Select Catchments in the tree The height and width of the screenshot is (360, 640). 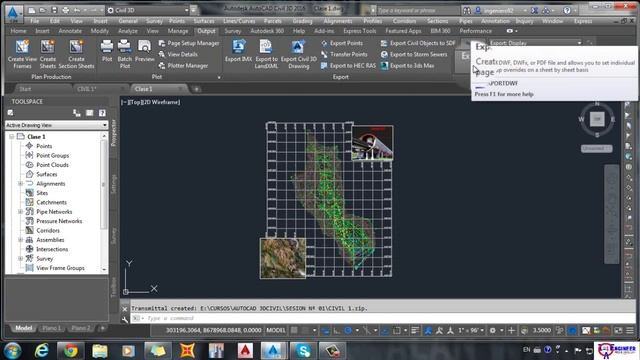51,202
